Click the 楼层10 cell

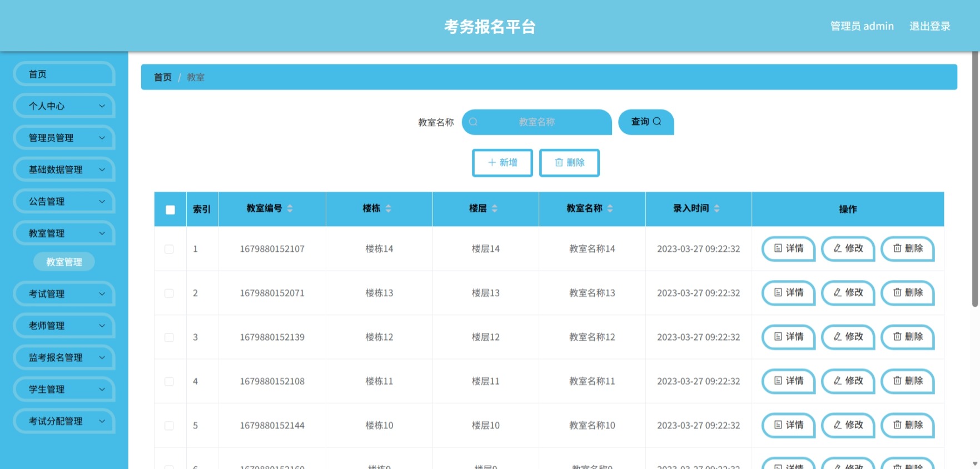click(x=486, y=426)
